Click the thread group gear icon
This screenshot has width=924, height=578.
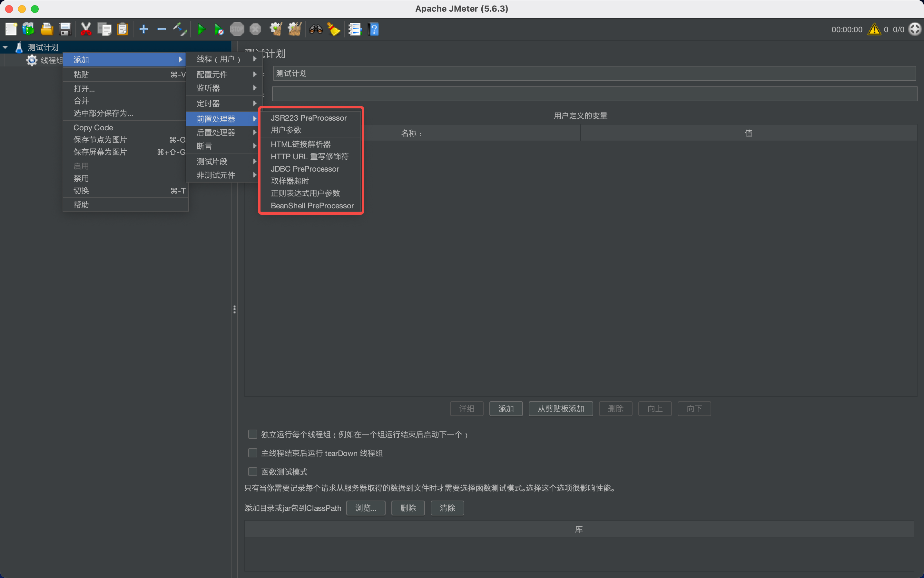[32, 60]
